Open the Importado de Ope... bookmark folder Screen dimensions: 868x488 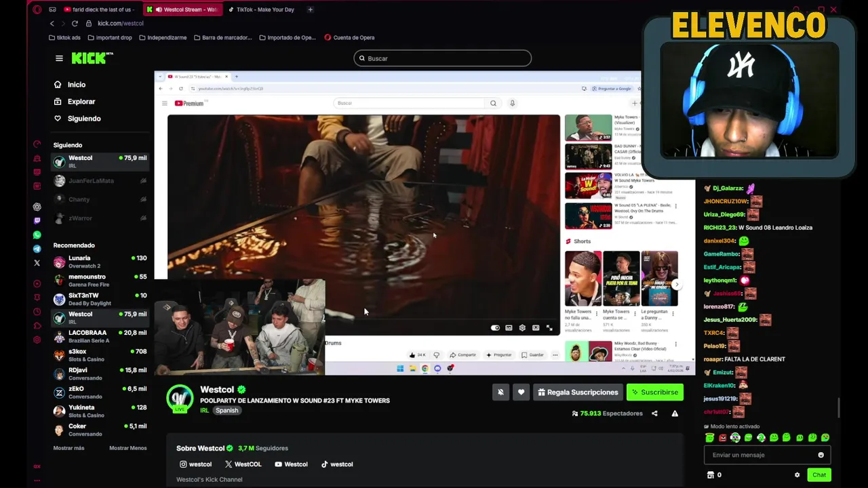click(288, 38)
